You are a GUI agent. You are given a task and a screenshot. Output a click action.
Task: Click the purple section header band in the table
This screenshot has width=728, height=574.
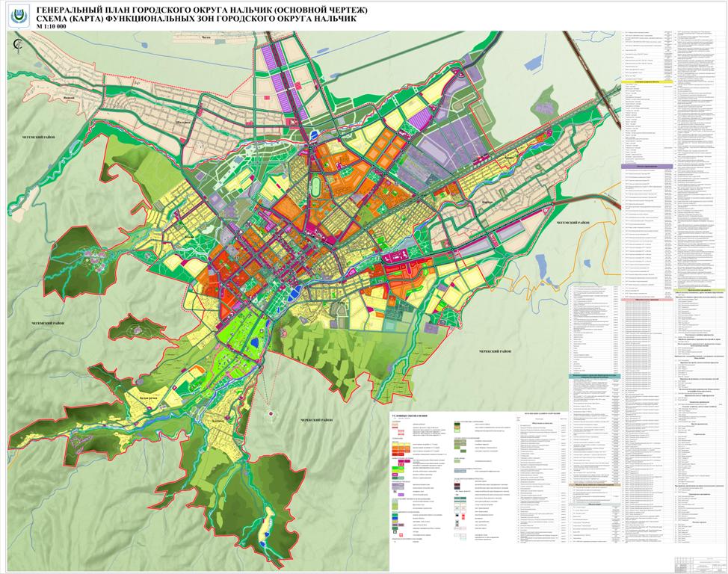click(x=647, y=165)
